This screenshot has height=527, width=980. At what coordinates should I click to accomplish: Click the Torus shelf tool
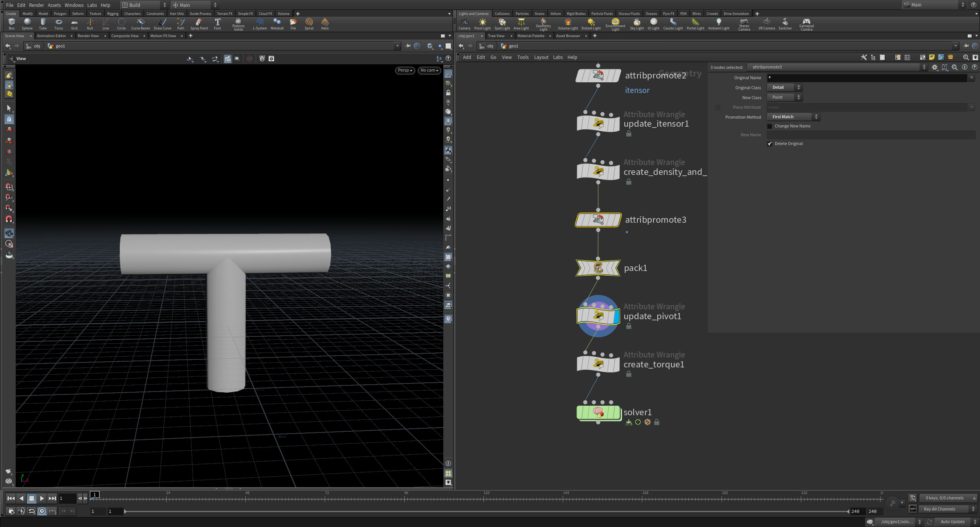(58, 24)
